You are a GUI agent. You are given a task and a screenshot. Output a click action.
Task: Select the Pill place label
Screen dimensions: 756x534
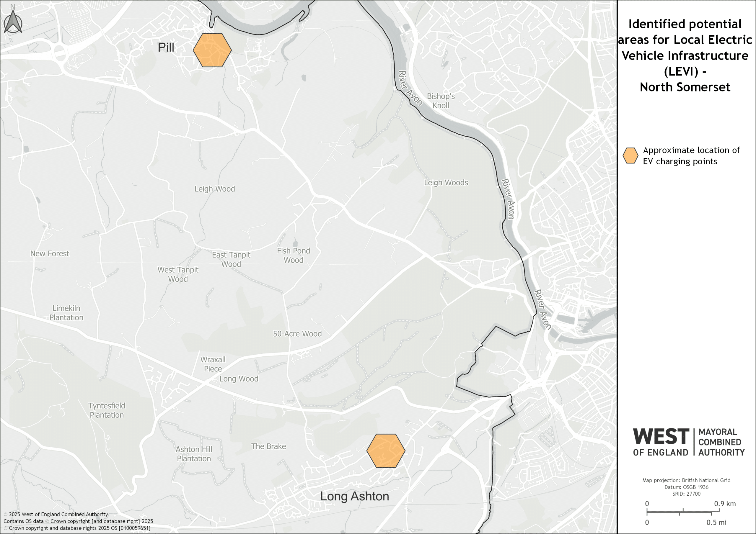(x=166, y=47)
